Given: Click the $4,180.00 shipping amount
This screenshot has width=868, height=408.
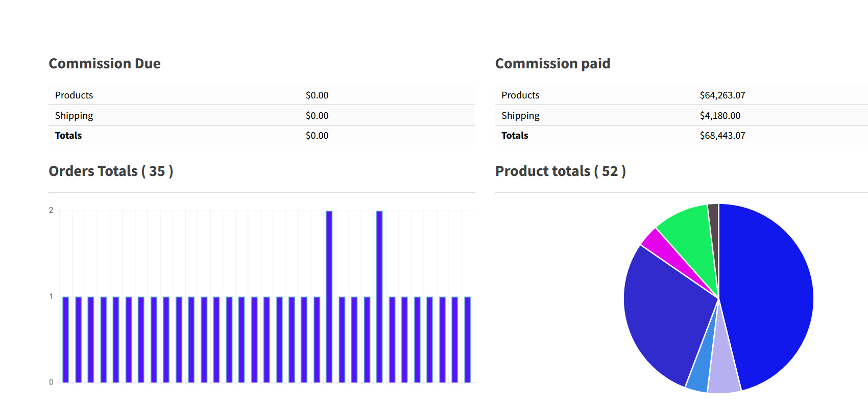Looking at the screenshot, I should (719, 116).
